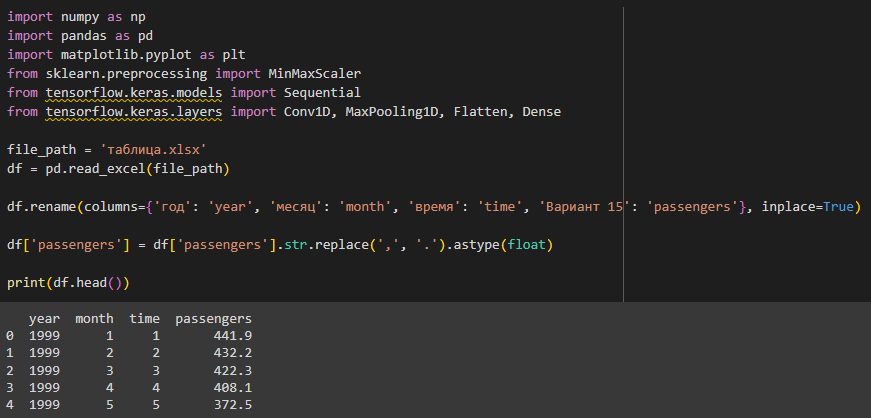
Task: Click the inplace=True argument
Action: [810, 207]
